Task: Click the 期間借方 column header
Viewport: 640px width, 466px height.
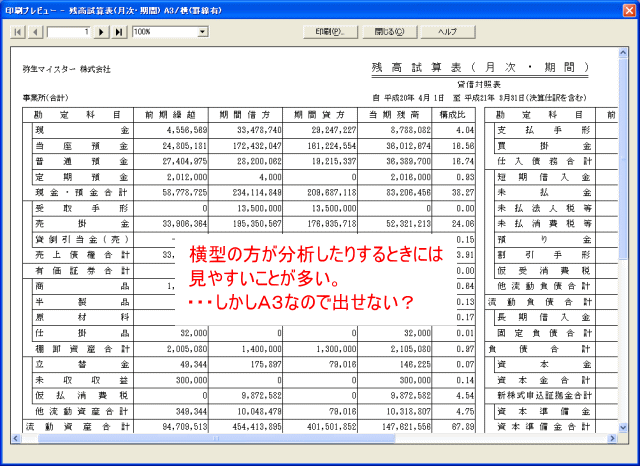Action: pyautogui.click(x=245, y=115)
